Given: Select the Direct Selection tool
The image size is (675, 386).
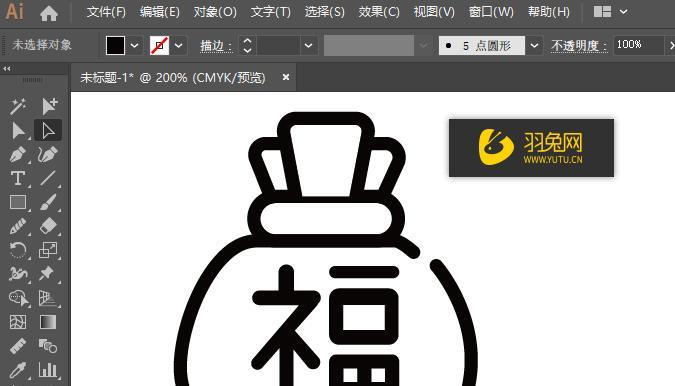Looking at the screenshot, I should tap(48, 130).
